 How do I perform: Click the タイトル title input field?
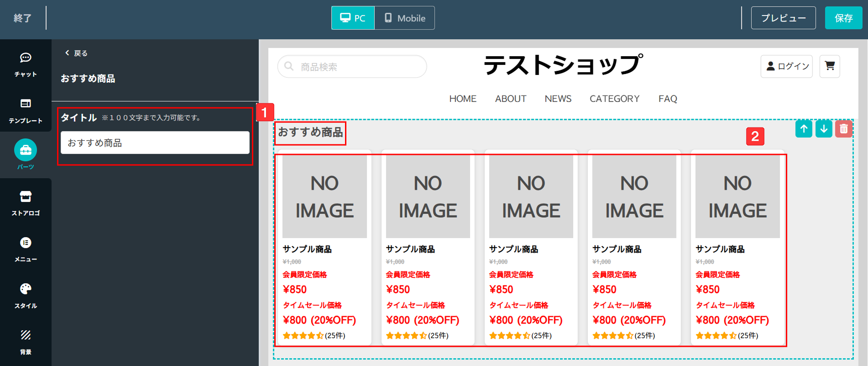coord(155,143)
